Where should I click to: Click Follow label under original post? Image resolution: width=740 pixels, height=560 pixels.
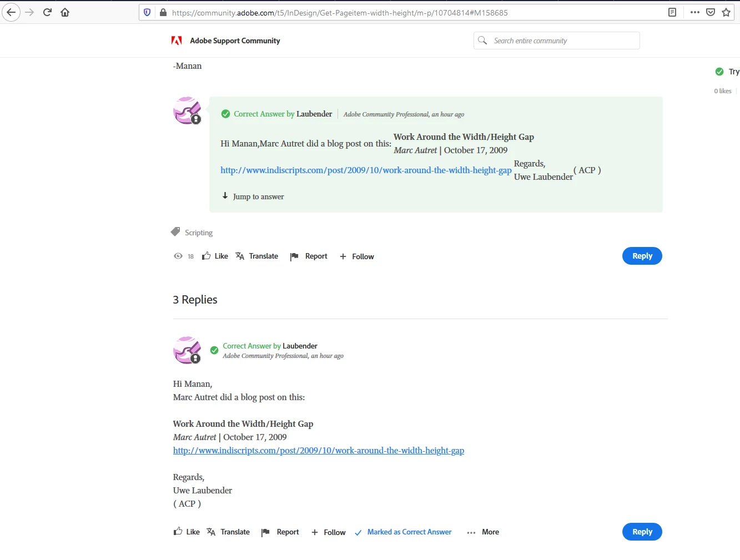(363, 256)
